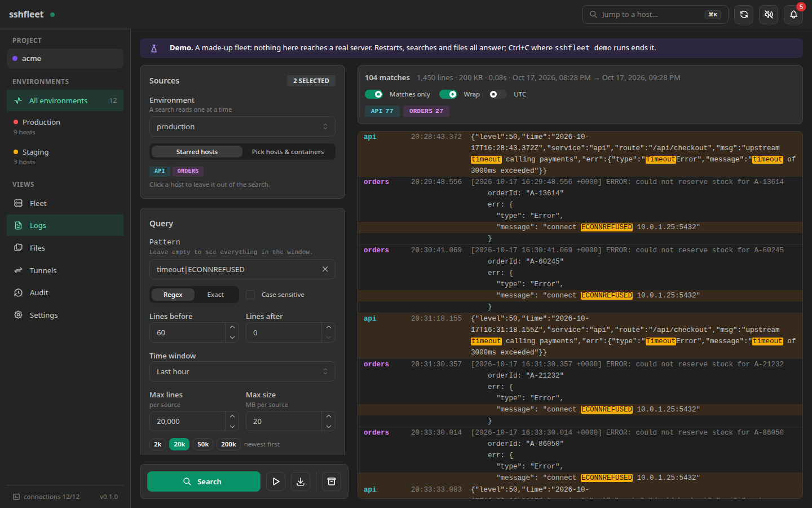This screenshot has height=508, width=812.
Task: Open the Files view
Action: [65, 248]
